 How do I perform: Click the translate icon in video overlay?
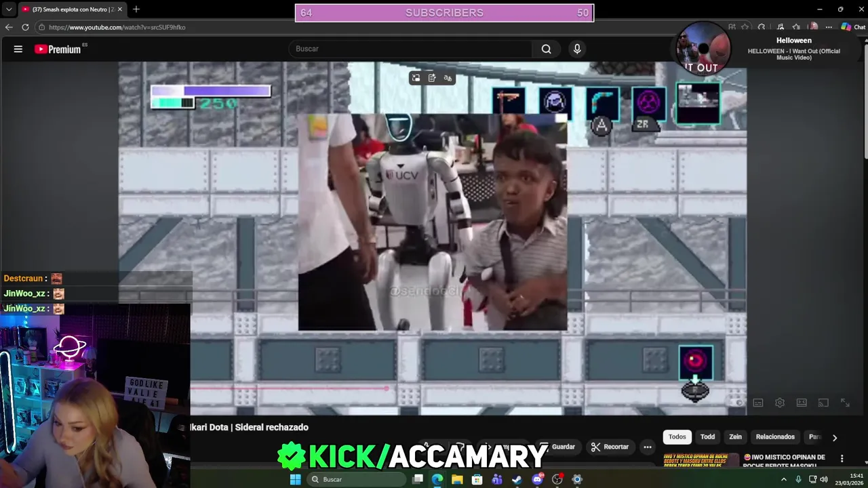[x=448, y=78]
